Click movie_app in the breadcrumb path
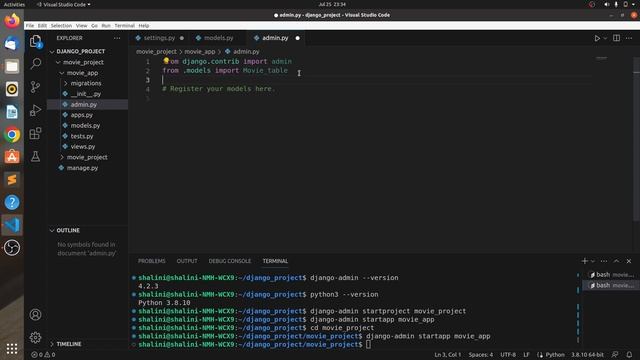 [200, 52]
